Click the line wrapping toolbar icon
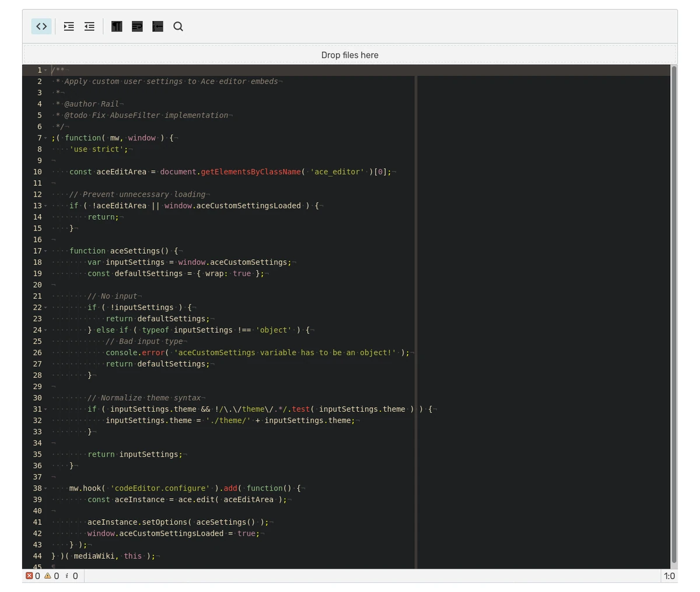 coord(137,26)
